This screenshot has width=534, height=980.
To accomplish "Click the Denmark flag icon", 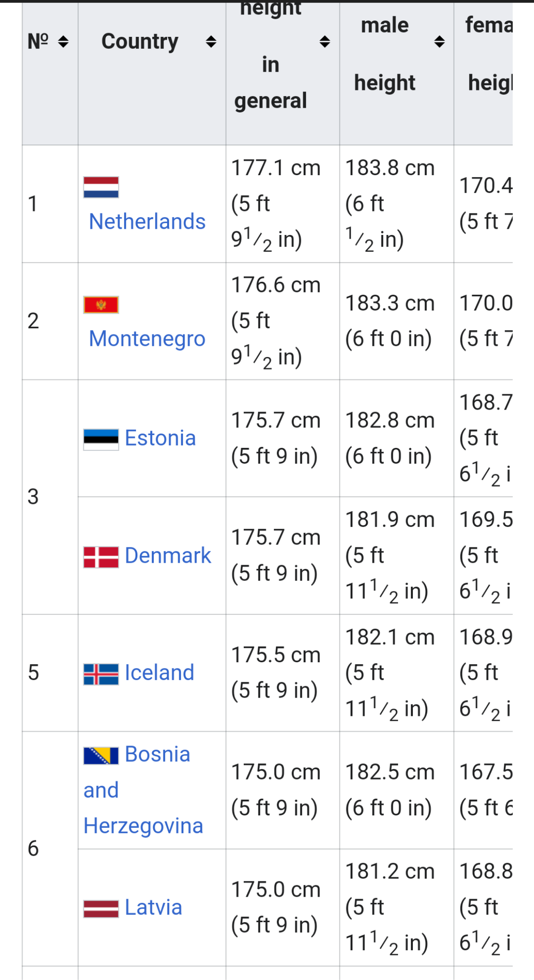I will (101, 557).
